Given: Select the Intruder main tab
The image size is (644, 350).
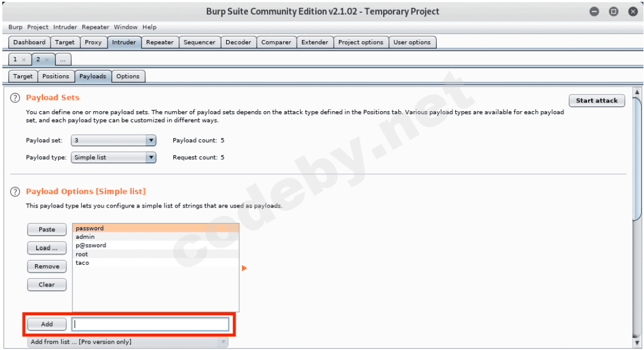Looking at the screenshot, I should (124, 42).
